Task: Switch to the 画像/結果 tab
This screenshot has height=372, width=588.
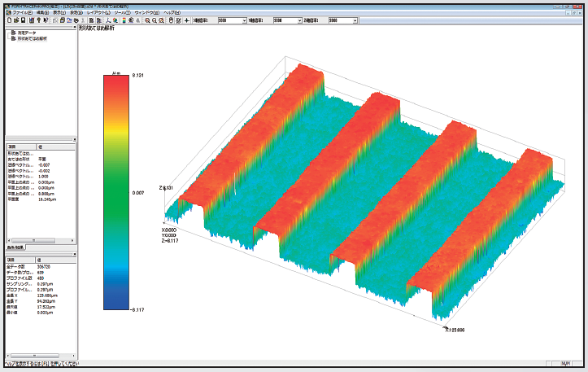Action: 15,247
